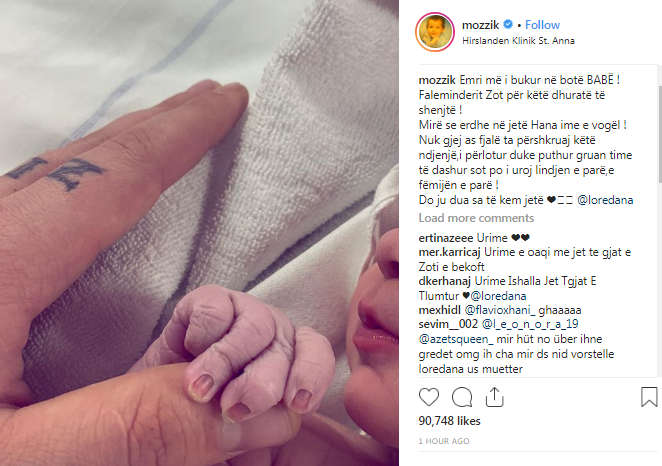Image resolution: width=662 pixels, height=466 pixels.
Task: Open mozzik's profile picture avatar
Action: click(x=435, y=32)
